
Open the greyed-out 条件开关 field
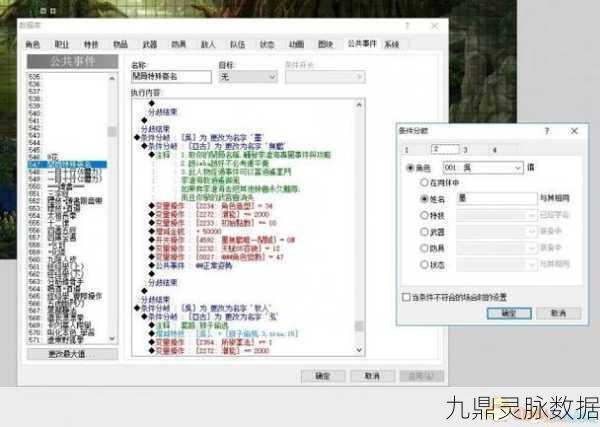pyautogui.click(x=325, y=77)
